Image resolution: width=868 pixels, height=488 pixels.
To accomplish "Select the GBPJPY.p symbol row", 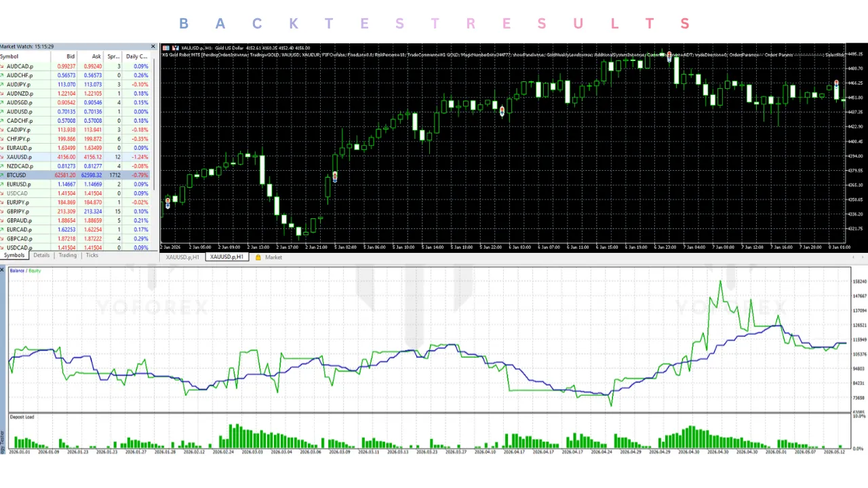I will (75, 211).
